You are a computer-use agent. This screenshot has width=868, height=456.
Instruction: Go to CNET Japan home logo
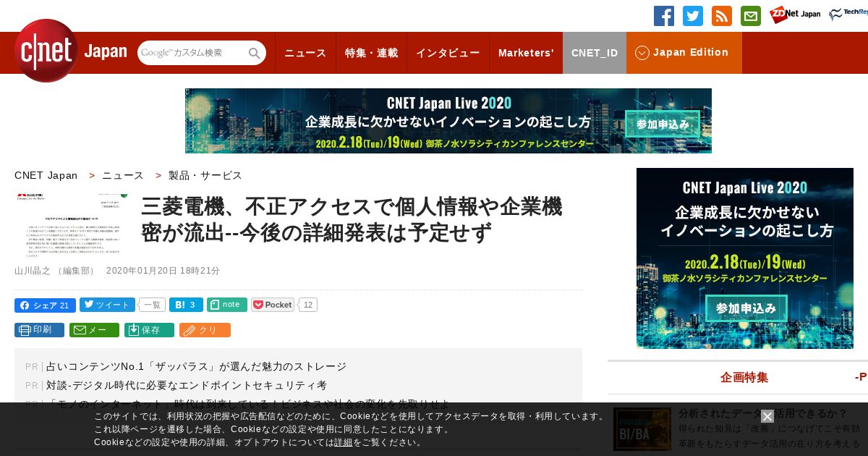(x=70, y=51)
